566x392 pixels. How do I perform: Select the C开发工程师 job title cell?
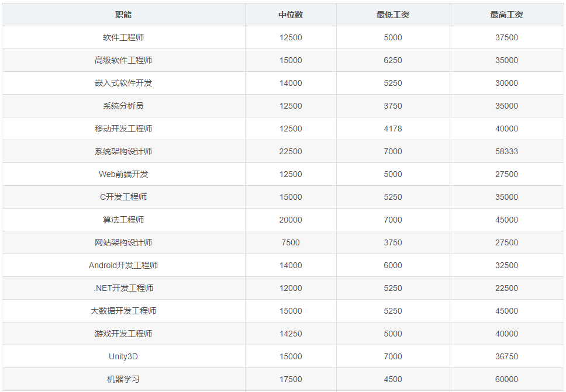click(x=123, y=197)
